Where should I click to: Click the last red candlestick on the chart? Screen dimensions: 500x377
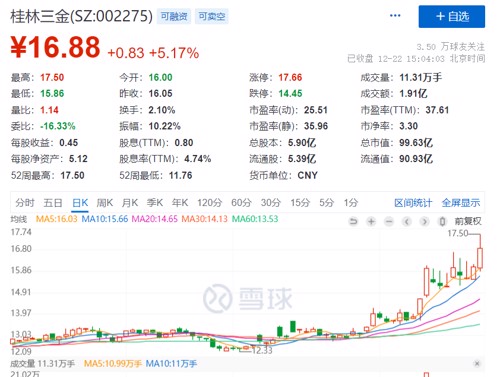click(480, 254)
